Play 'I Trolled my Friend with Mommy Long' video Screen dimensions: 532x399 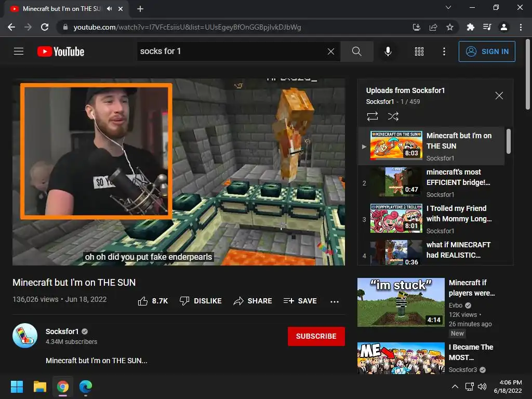(x=431, y=219)
